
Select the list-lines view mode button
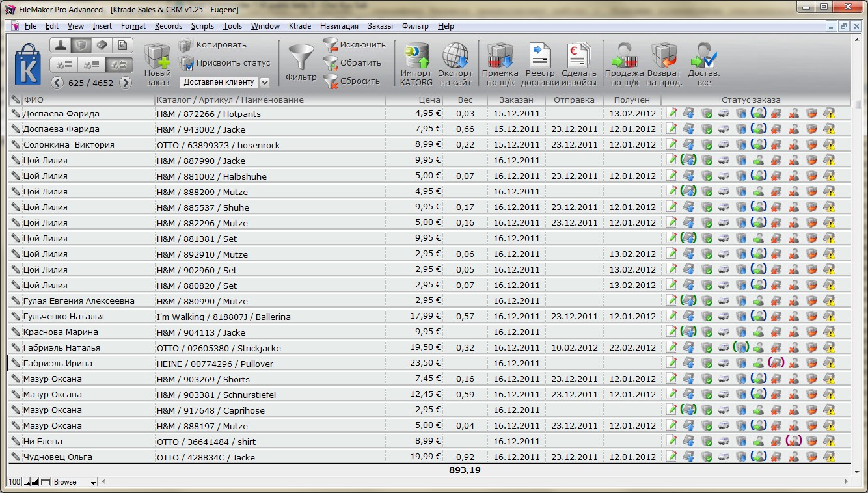pos(64,64)
